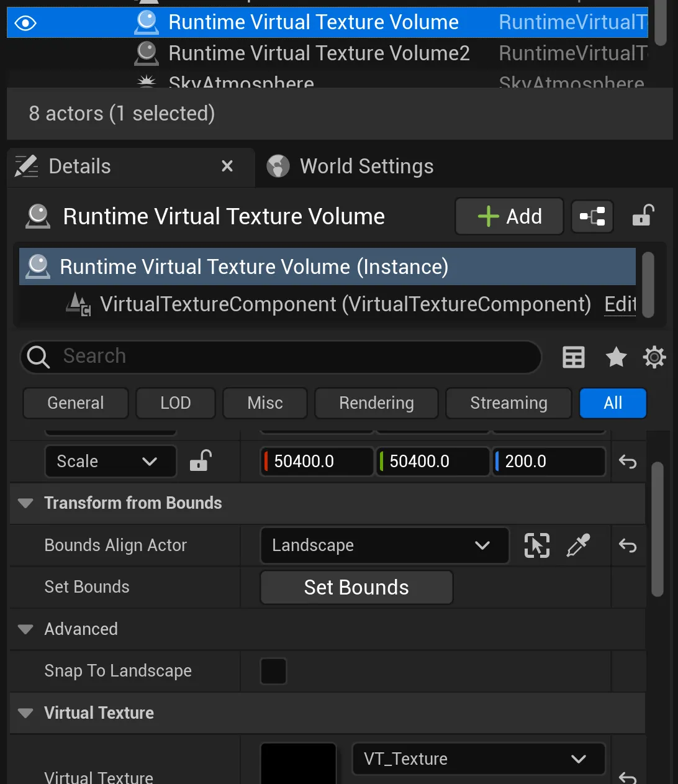Viewport: 678px width, 784px height.
Task: Select the LOD filter
Action: tap(176, 403)
